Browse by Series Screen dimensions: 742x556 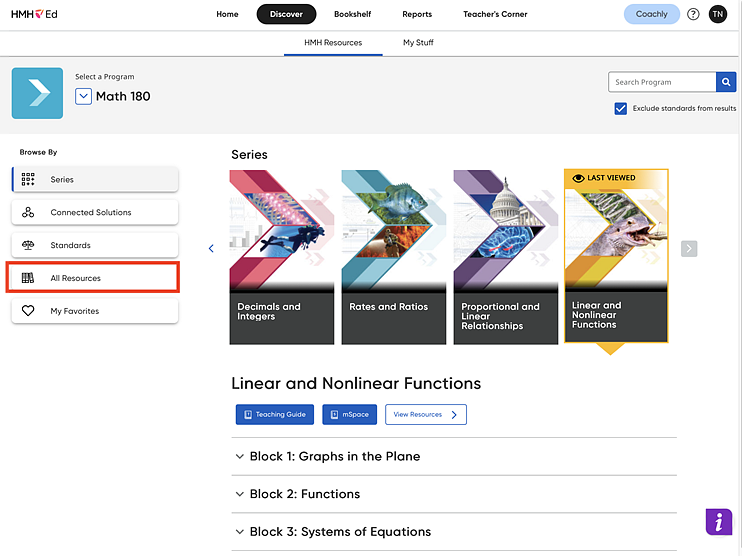95,179
